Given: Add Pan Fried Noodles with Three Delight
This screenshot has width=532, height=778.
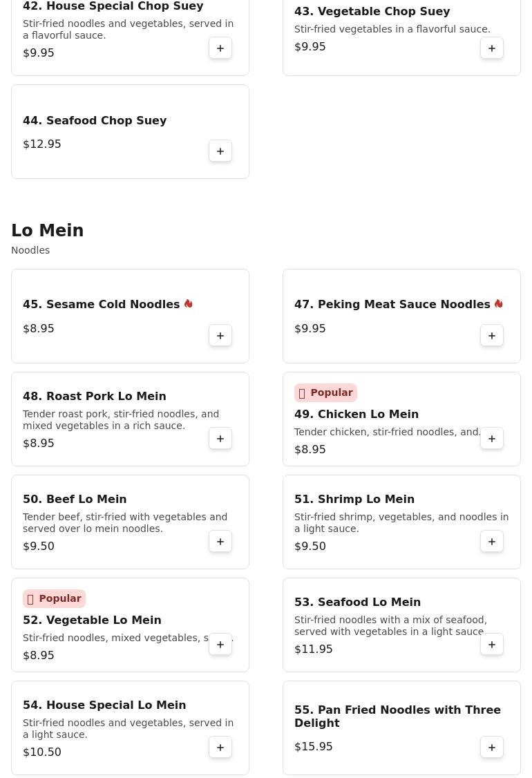Looking at the screenshot, I should 492,747.
